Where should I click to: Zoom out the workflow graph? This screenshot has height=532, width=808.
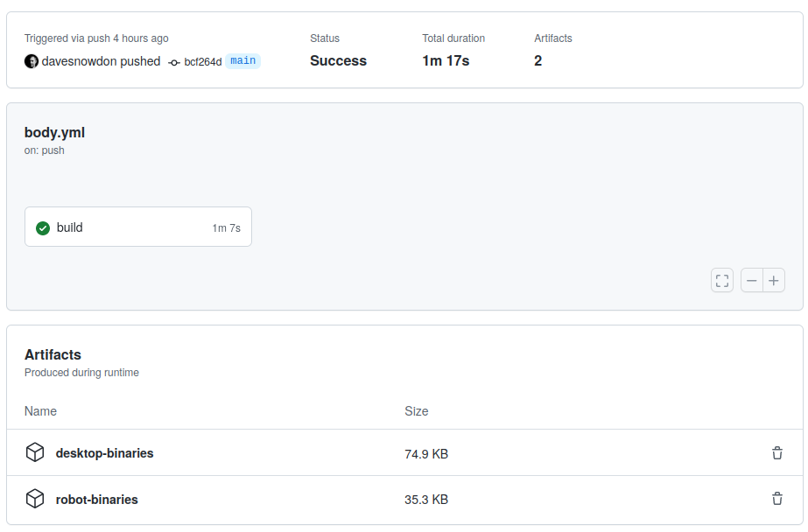[x=752, y=281]
